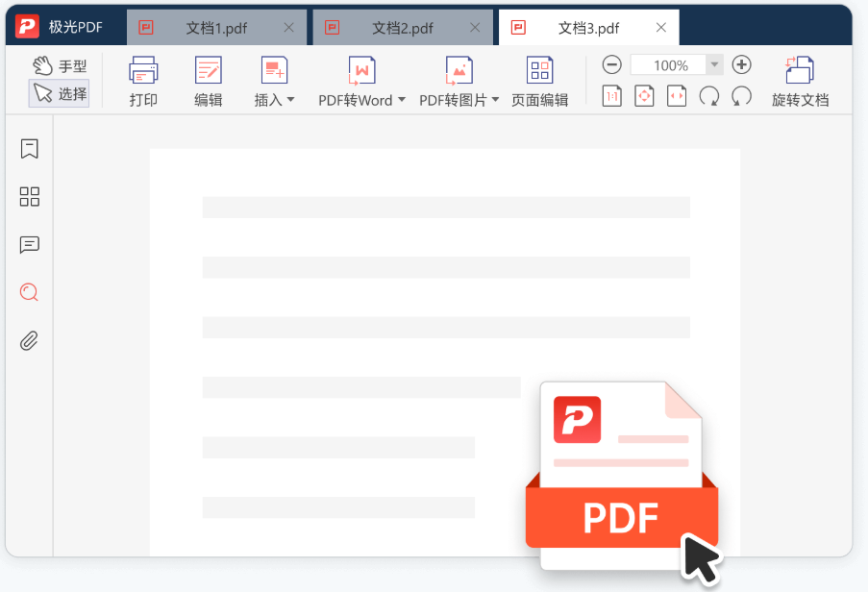Click the 文档2.pdf tab file icon
The width and height of the screenshot is (868, 592).
click(x=333, y=27)
